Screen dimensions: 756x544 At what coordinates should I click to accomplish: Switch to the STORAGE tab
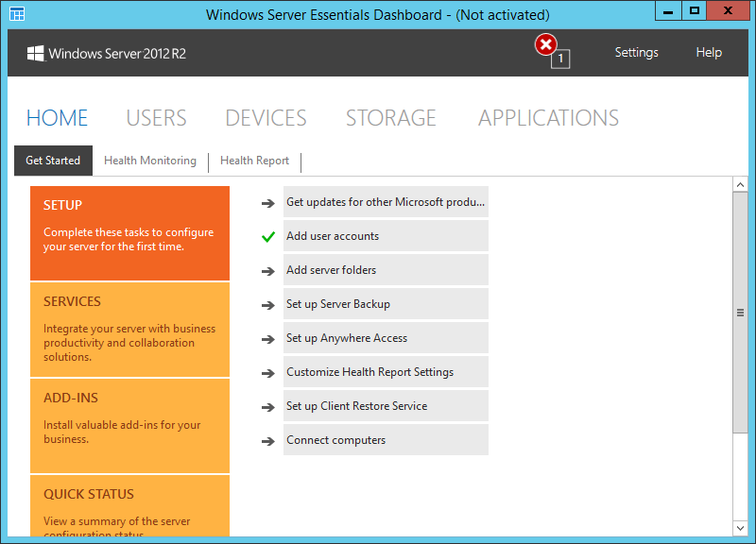click(x=391, y=117)
